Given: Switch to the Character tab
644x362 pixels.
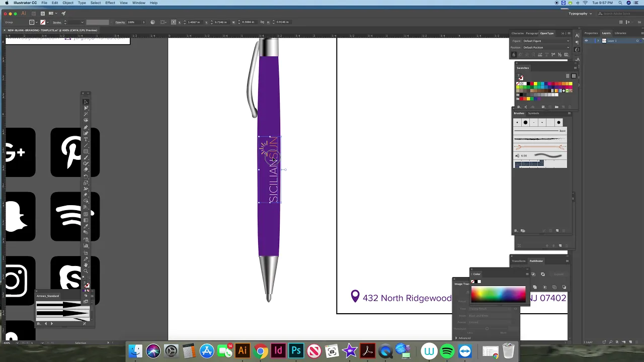Looking at the screenshot, I should [518, 33].
